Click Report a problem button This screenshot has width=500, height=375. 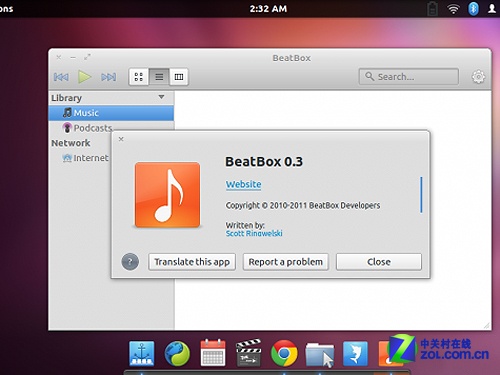click(x=286, y=262)
